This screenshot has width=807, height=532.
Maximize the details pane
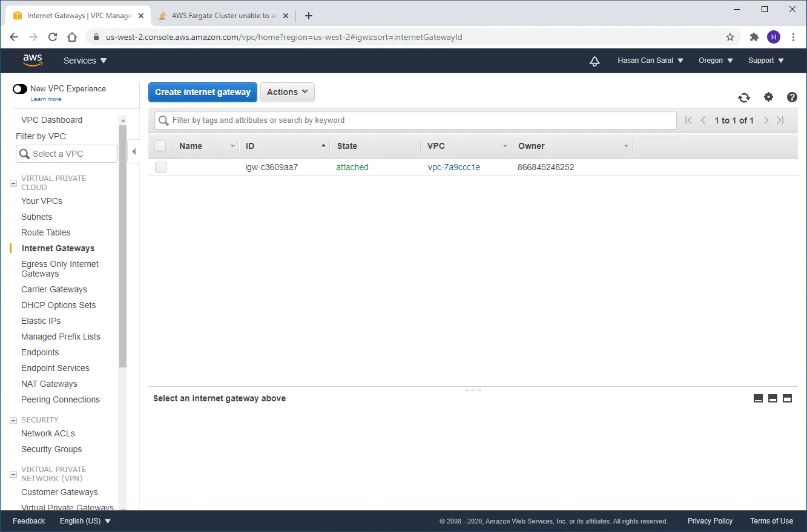pyautogui.click(x=788, y=398)
